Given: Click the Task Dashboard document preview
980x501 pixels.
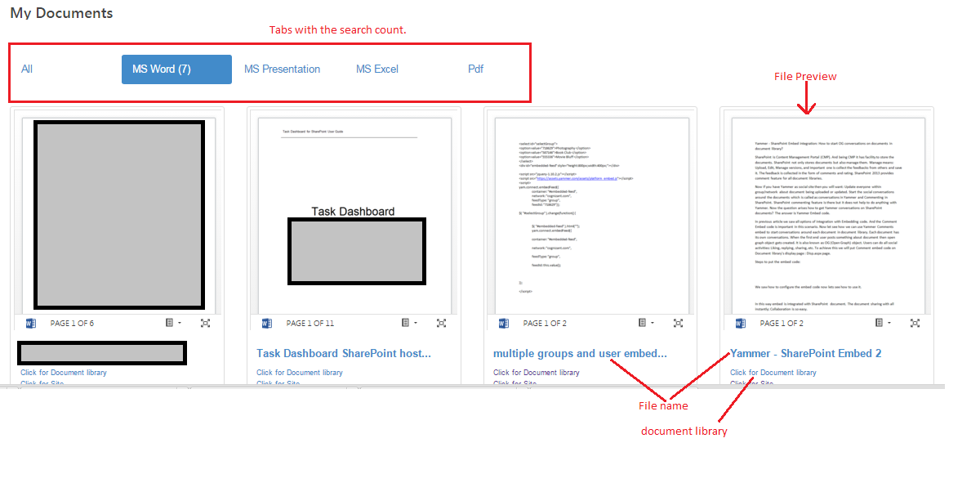Looking at the screenshot, I should pyautogui.click(x=354, y=216).
